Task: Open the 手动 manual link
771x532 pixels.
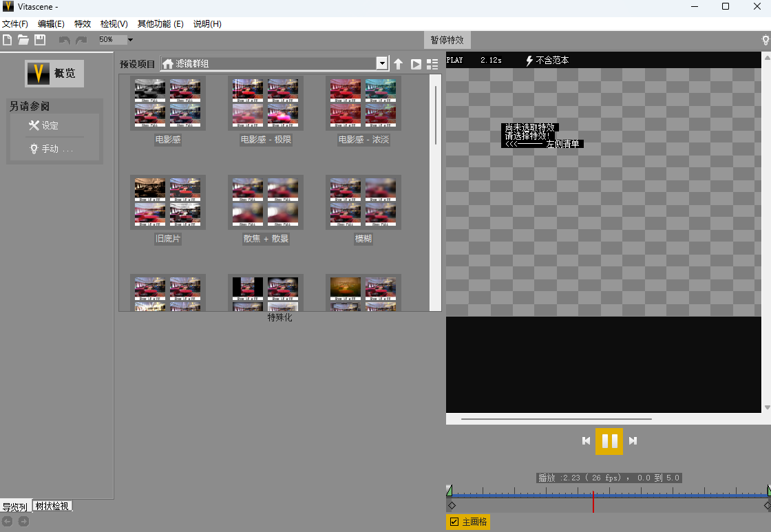Action: click(51, 149)
